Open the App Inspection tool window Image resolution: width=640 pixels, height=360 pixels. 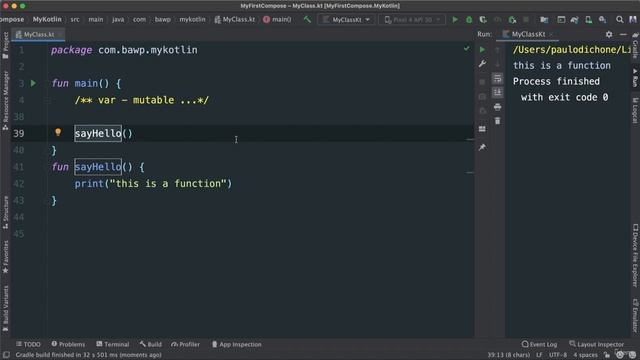(236, 344)
